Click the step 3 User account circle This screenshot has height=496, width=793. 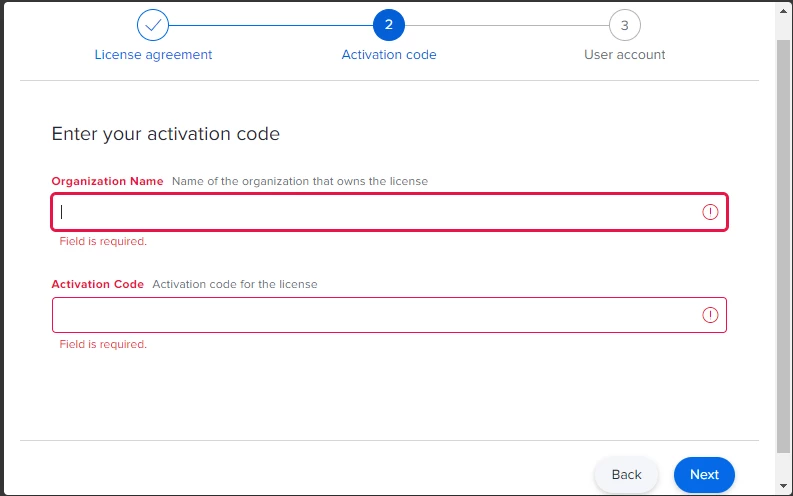pos(625,25)
